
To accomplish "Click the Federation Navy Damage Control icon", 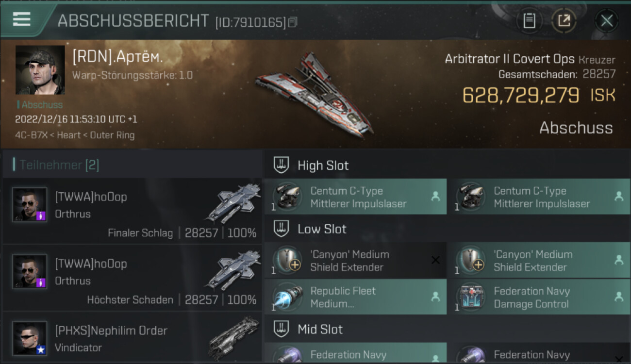I will pos(470,297).
